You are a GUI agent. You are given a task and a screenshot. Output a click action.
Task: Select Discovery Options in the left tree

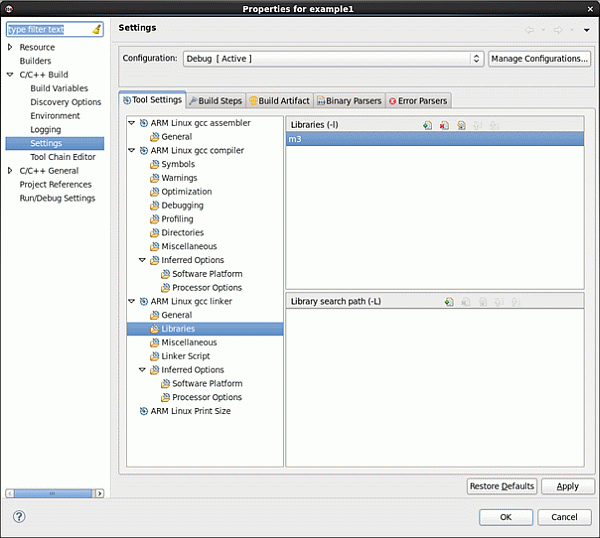point(65,102)
